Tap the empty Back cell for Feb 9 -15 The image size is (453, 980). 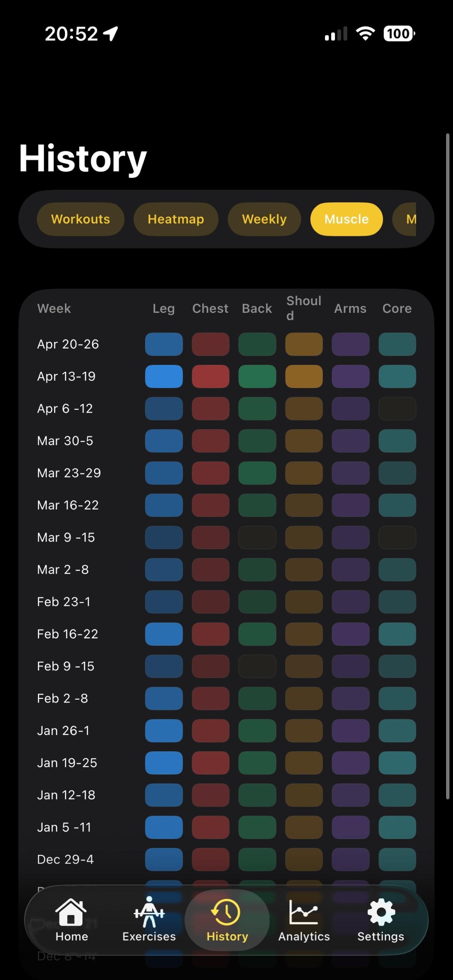point(258,666)
